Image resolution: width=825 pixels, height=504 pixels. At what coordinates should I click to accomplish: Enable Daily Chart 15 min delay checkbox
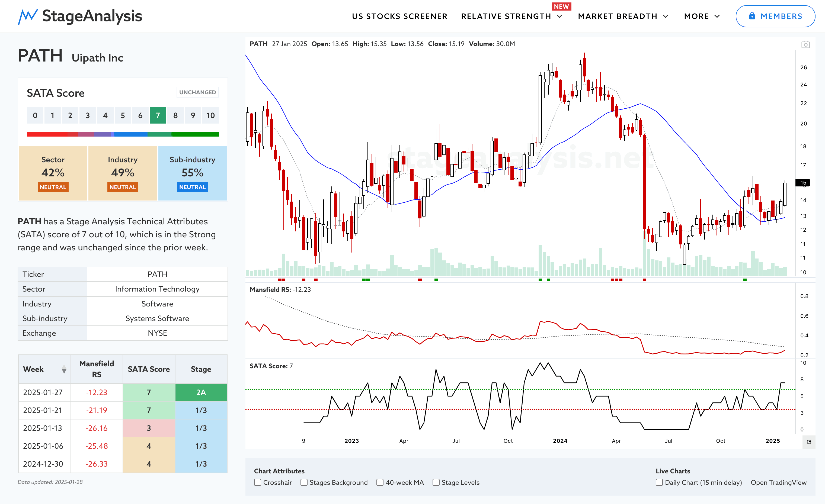[x=659, y=482]
